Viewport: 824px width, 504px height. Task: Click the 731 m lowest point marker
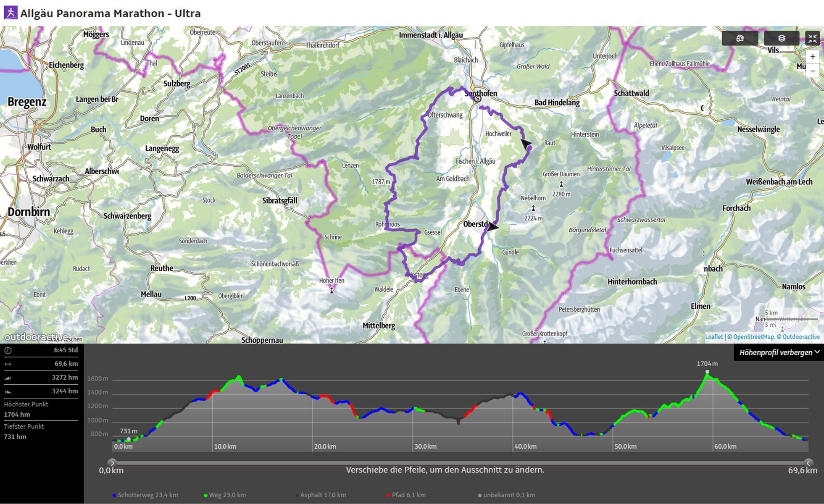pos(129,439)
